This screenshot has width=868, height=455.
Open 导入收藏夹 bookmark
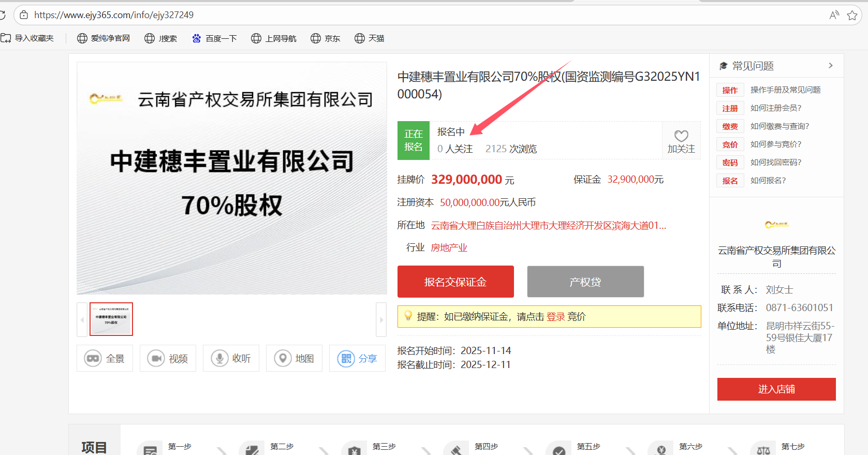coord(27,38)
